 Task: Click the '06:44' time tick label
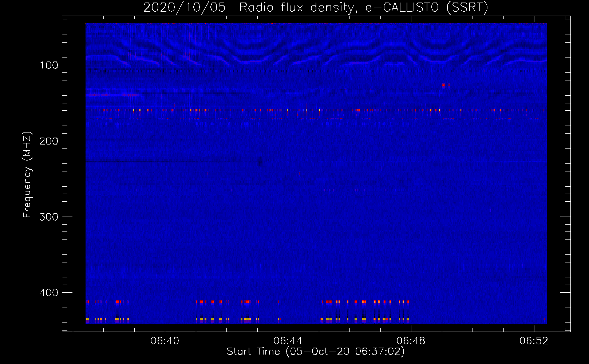[288, 341]
